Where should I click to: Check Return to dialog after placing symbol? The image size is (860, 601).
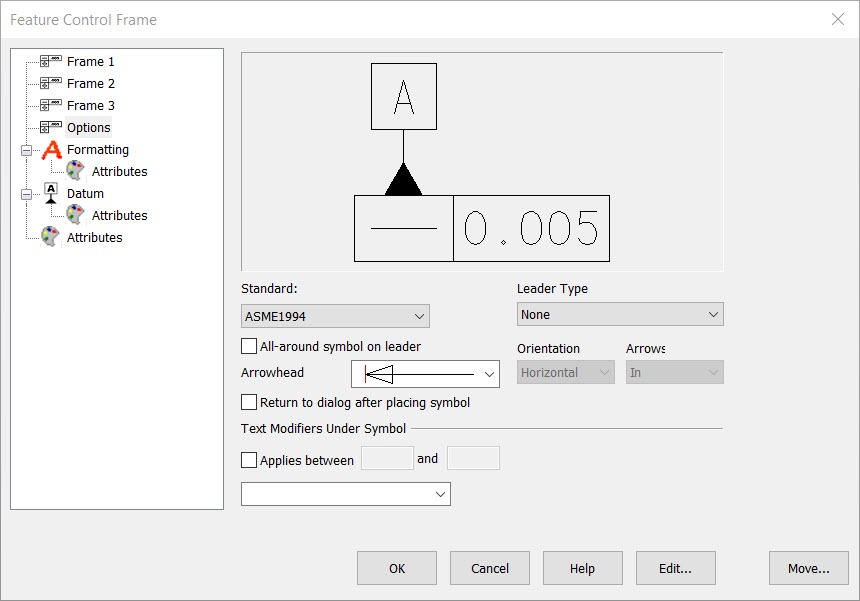pos(246,400)
